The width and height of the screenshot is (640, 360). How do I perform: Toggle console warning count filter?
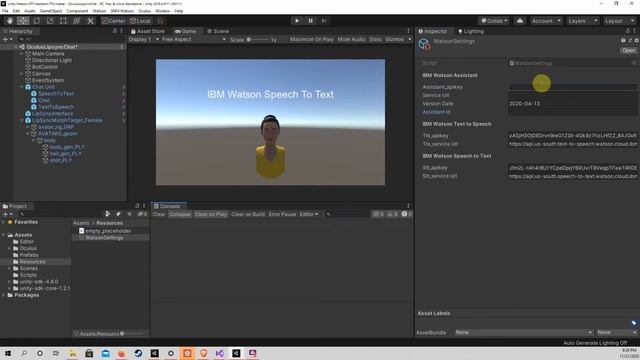tap(393, 214)
